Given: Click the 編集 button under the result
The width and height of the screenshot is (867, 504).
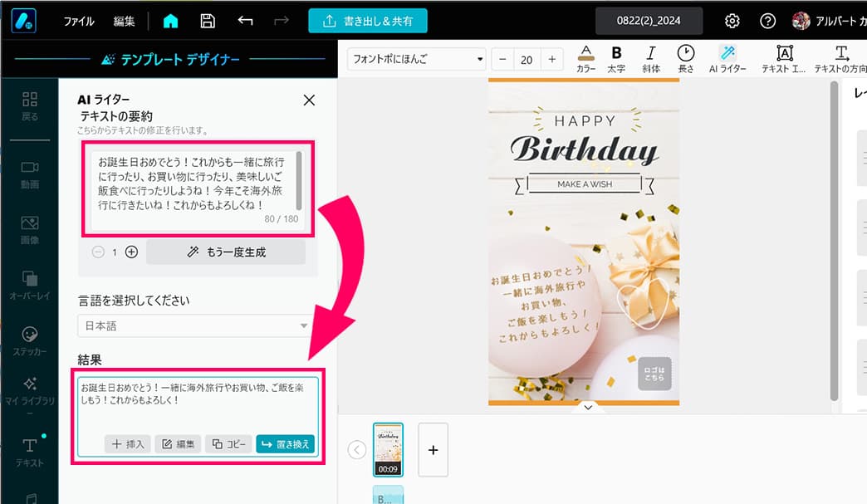Looking at the screenshot, I should [178, 443].
